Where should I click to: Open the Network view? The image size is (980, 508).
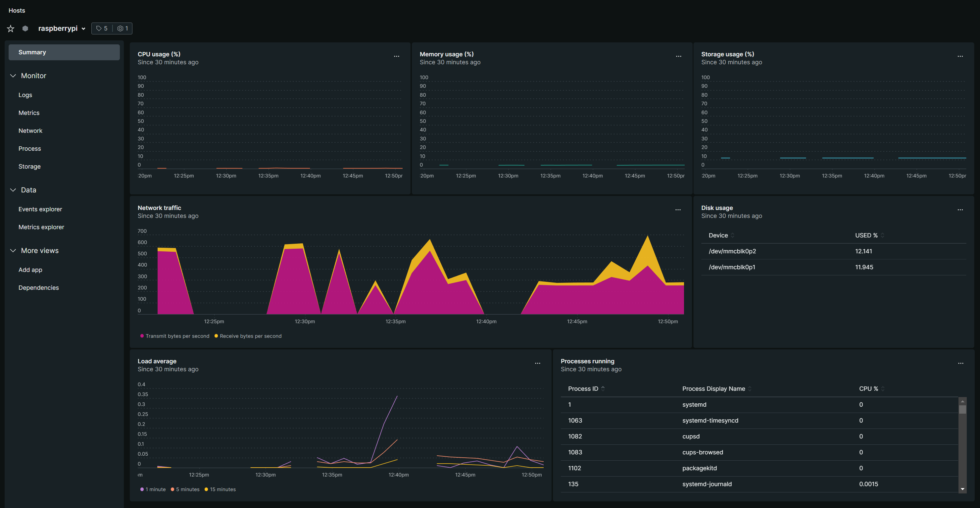[30, 131]
